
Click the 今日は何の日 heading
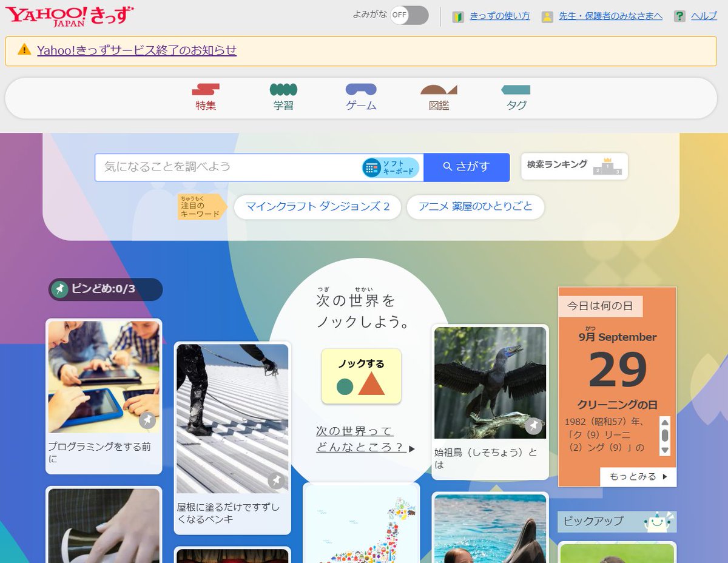click(601, 306)
